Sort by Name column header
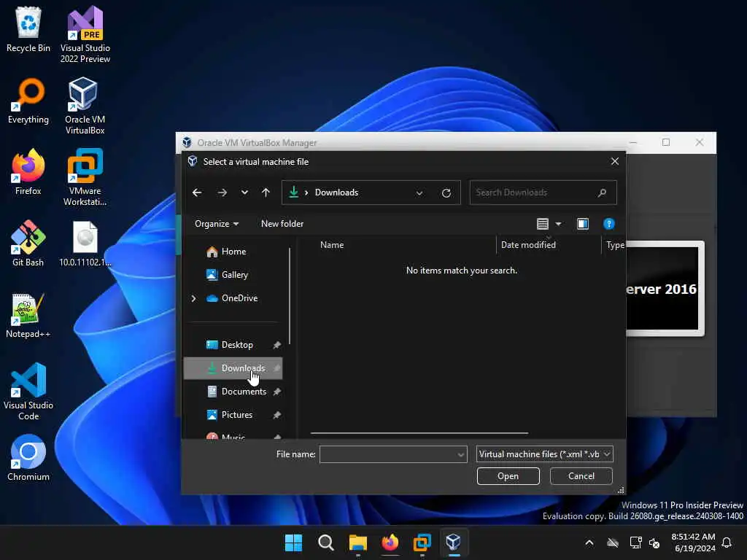Screen dimensions: 747x560 [x=332, y=245]
